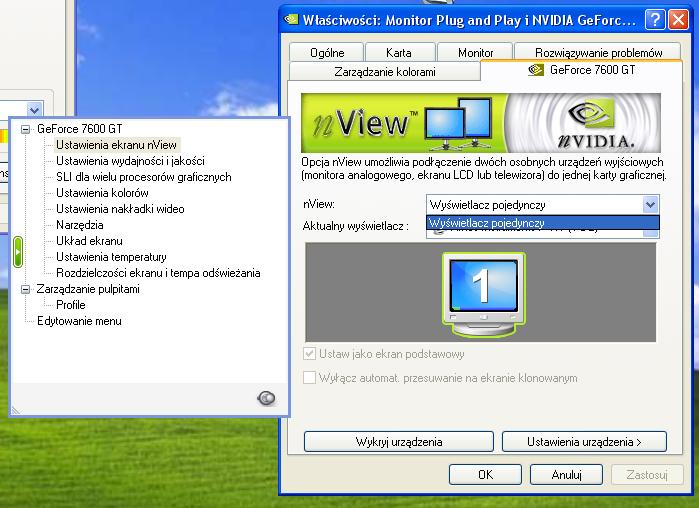
Task: Collapse the Zarządzanie pulpitami tree node
Action: point(26,289)
